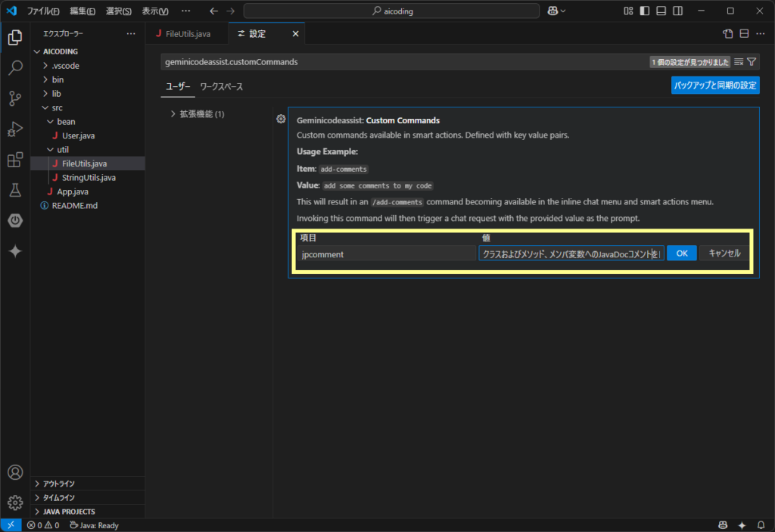Open the Explorer view in activity bar
Image resolution: width=775 pixels, height=532 pixels.
pos(15,37)
